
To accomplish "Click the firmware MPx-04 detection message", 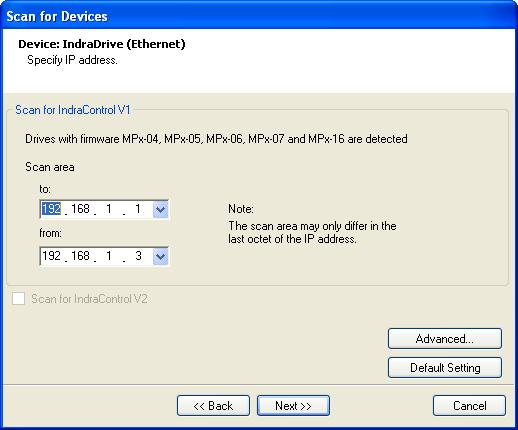I will point(216,139).
